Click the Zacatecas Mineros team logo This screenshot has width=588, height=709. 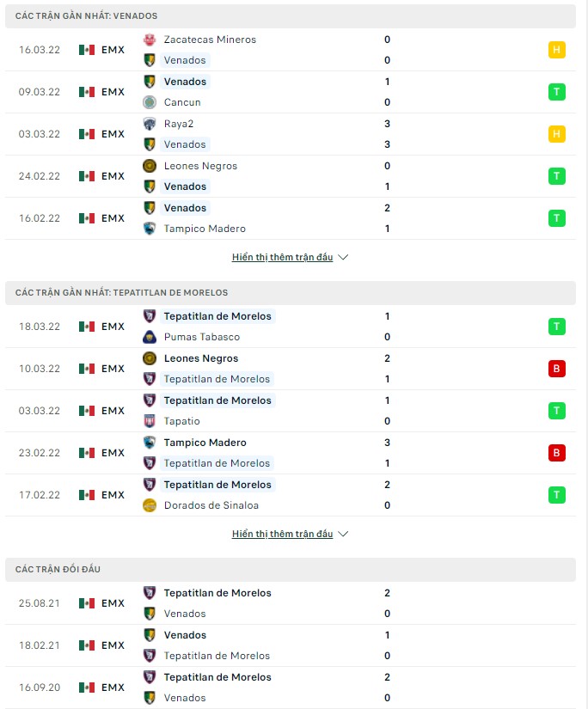(x=150, y=40)
